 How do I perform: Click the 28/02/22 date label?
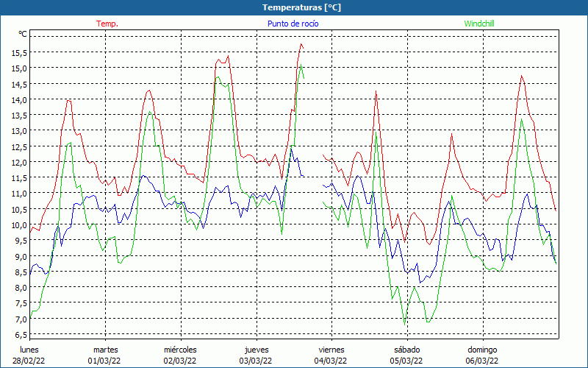[29, 361]
